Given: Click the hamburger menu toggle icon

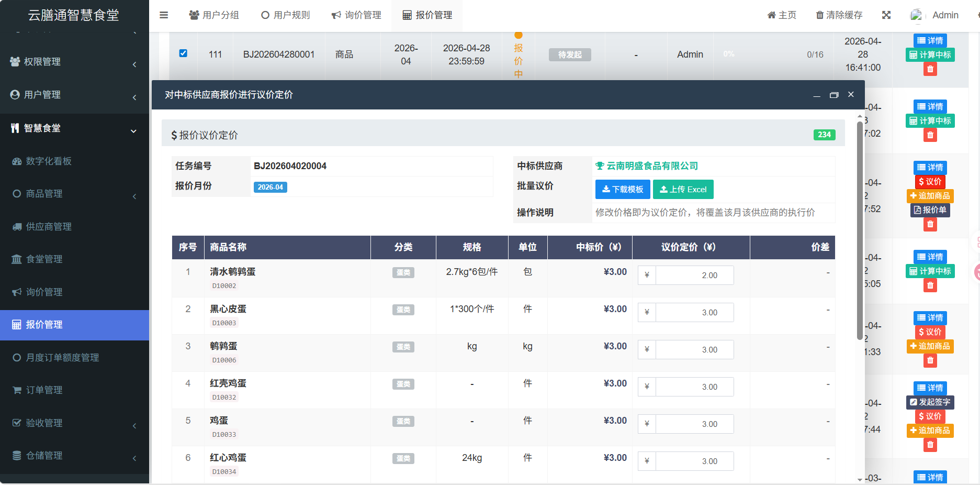Looking at the screenshot, I should 164,15.
